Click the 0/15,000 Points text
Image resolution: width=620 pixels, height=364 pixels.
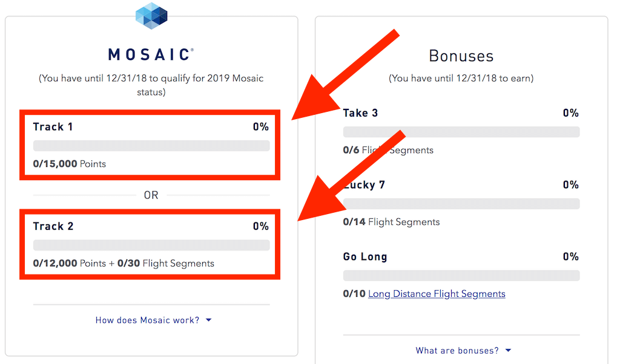(x=70, y=164)
